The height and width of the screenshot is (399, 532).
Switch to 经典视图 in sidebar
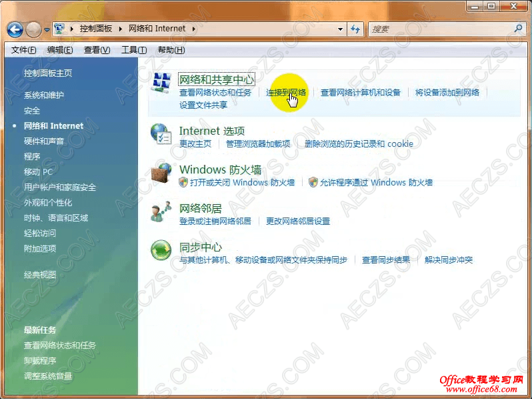(x=40, y=275)
